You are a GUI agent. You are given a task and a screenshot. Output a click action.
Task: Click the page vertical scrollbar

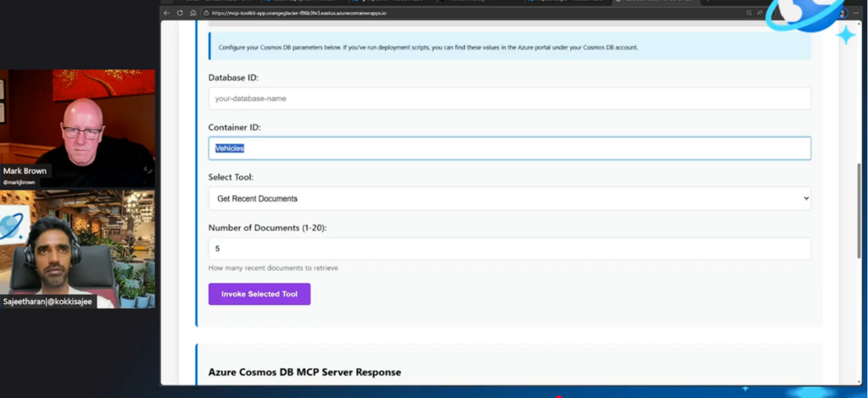[x=860, y=210]
